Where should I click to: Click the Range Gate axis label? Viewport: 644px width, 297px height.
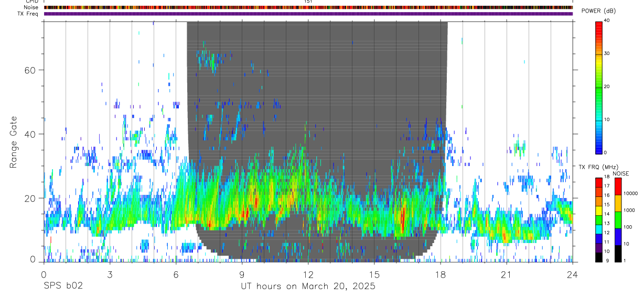click(14, 142)
